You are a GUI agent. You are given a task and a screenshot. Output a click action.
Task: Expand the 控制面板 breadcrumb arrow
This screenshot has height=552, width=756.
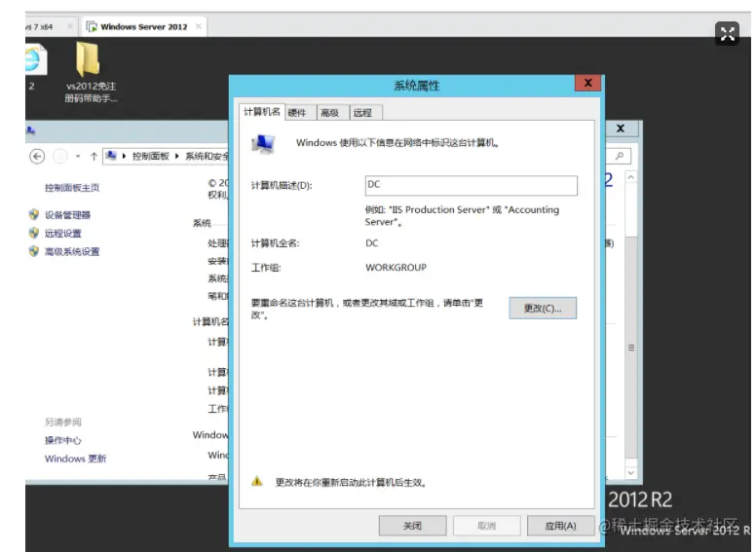[x=177, y=156]
